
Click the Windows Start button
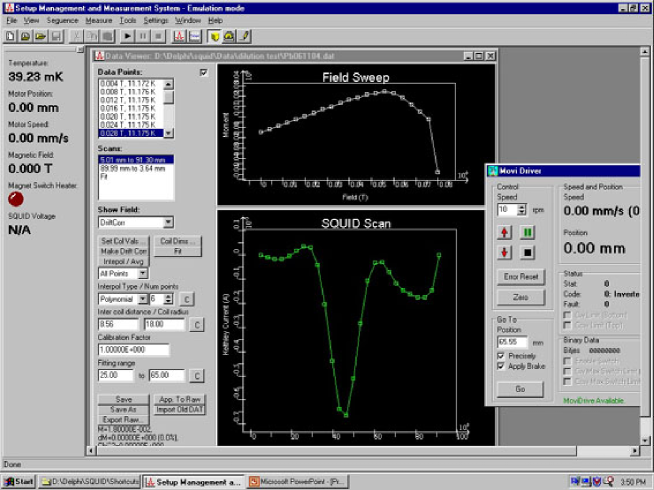[19, 481]
